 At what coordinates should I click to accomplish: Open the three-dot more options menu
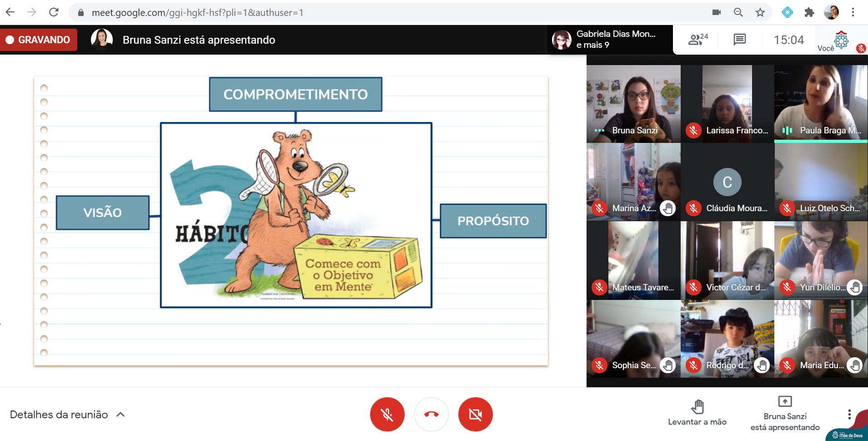click(849, 414)
